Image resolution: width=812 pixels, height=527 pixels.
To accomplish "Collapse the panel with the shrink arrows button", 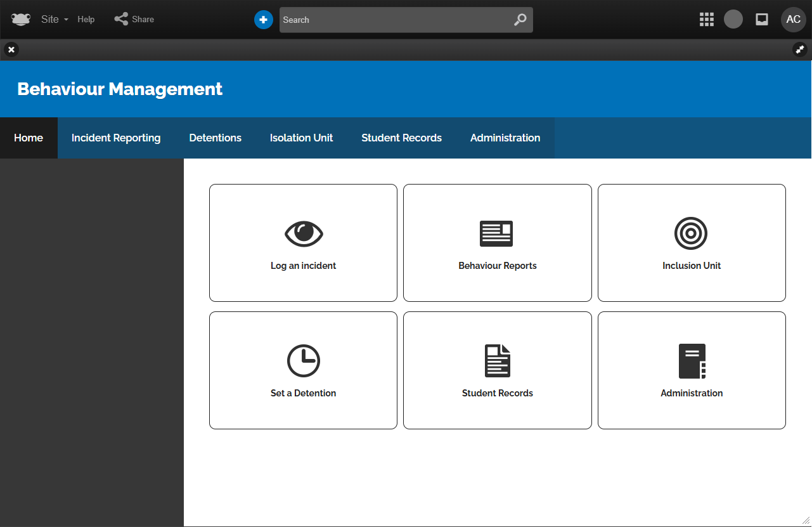I will [800, 49].
